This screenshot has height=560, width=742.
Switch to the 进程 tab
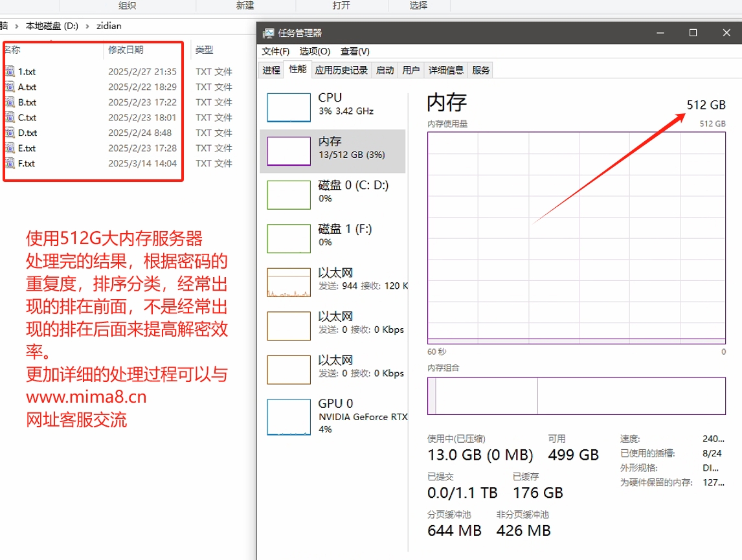(271, 69)
